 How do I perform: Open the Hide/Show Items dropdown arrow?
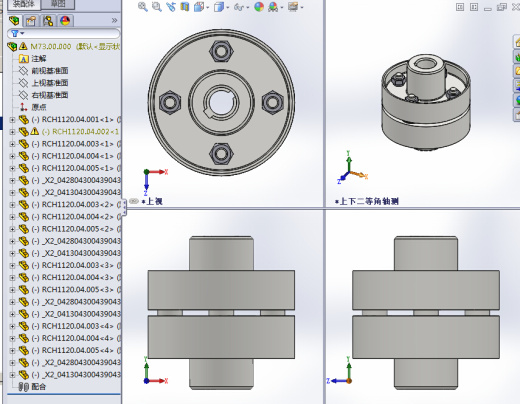[248, 7]
